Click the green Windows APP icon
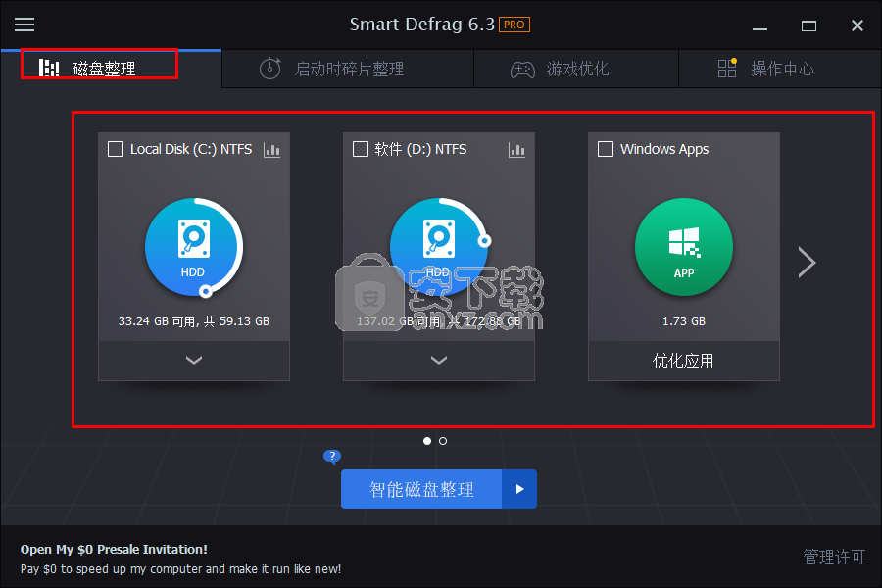The width and height of the screenshot is (882, 588). 684,247
